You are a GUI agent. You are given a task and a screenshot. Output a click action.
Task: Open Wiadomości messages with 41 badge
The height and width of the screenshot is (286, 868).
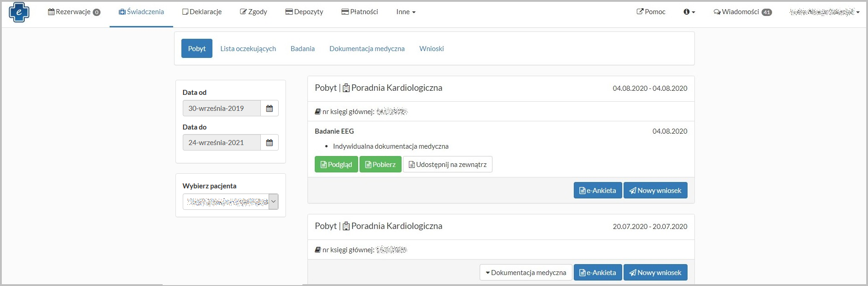click(742, 12)
